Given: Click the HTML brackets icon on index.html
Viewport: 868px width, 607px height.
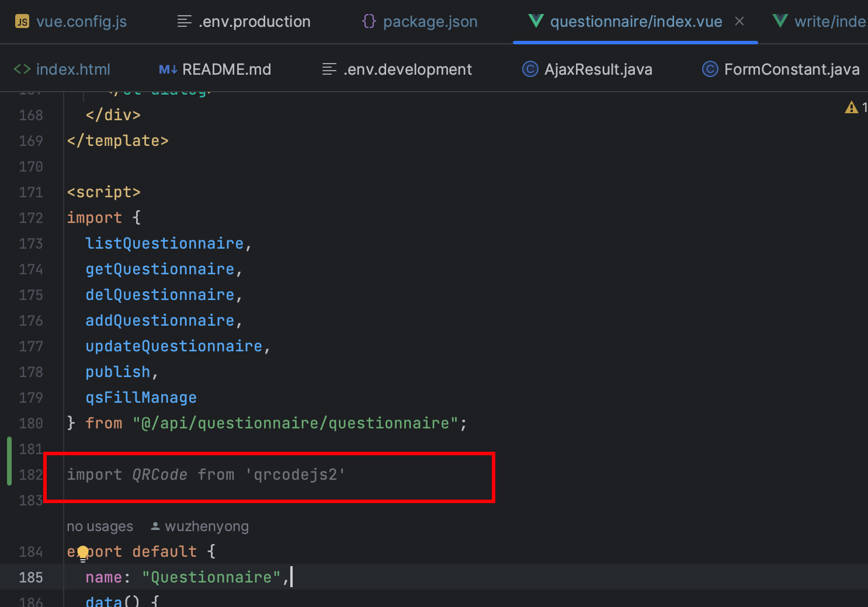Looking at the screenshot, I should [22, 69].
